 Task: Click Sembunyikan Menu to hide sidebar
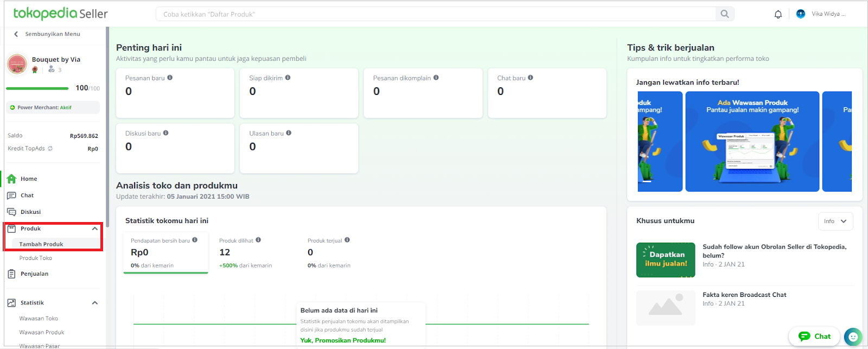pos(53,34)
